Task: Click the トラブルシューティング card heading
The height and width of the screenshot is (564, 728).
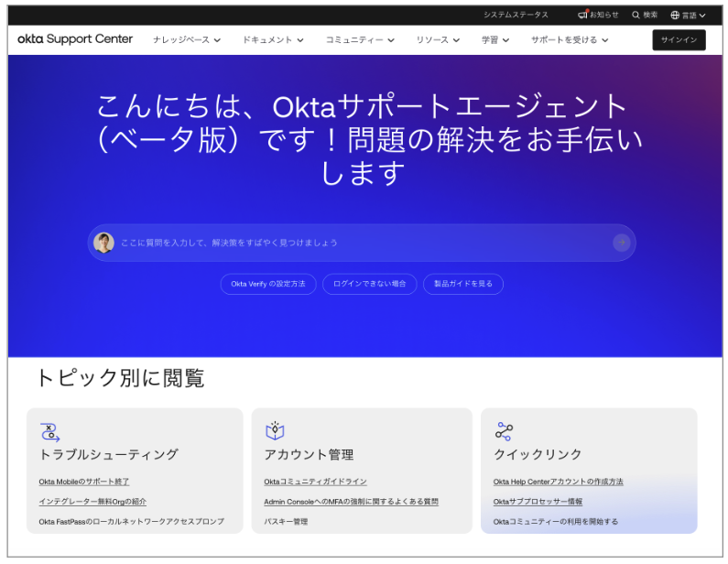Action: pos(109,454)
